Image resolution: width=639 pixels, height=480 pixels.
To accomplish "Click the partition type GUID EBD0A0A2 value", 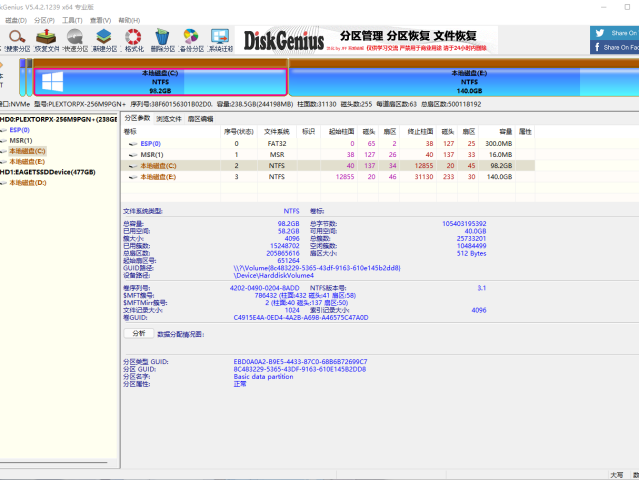I will pyautogui.click(x=300, y=362).
